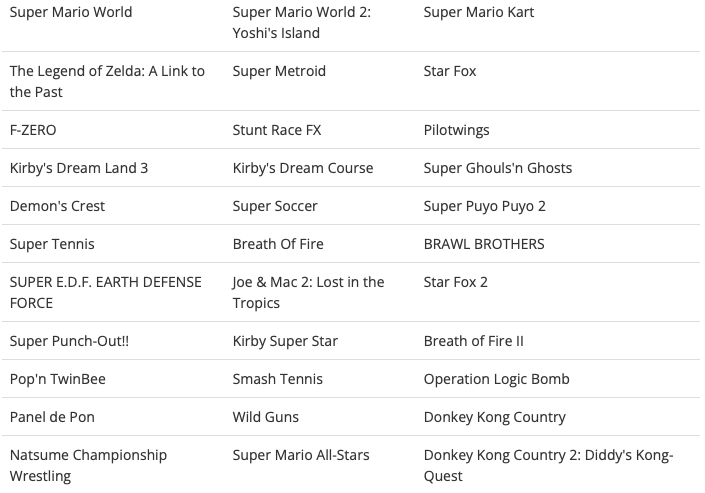Select Kirby Super Star entry
This screenshot has height=493, width=705.
pyautogui.click(x=285, y=341)
